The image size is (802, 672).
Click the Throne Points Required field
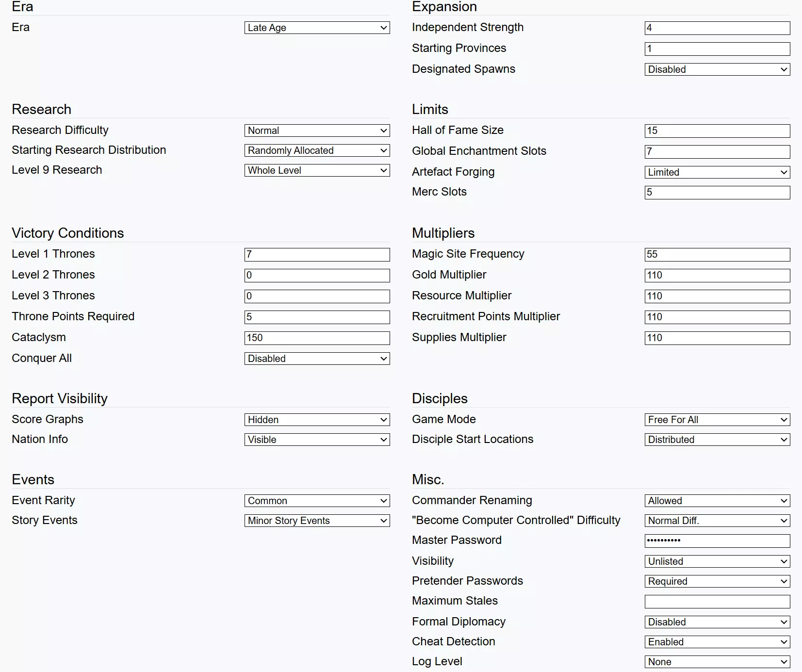coord(317,317)
